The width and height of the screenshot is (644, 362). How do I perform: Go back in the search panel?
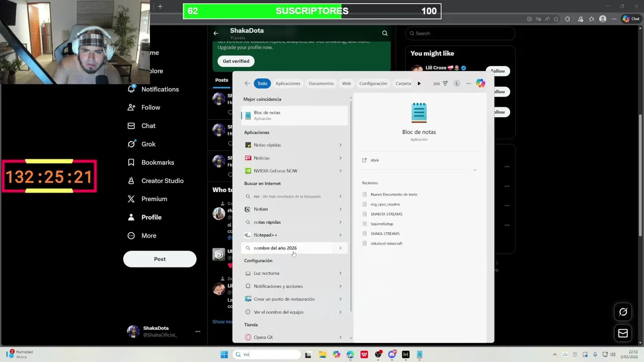click(x=247, y=83)
